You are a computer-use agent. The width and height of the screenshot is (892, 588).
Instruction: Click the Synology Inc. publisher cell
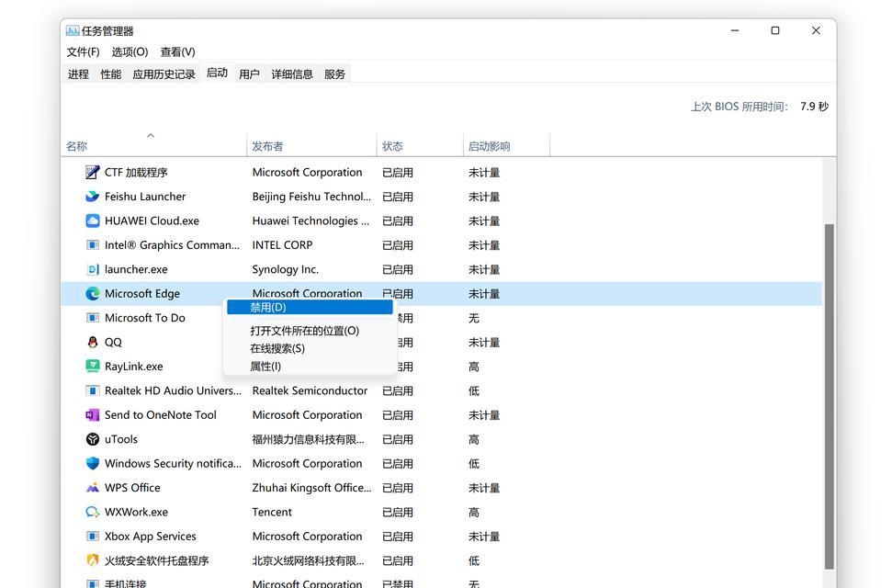pos(286,269)
